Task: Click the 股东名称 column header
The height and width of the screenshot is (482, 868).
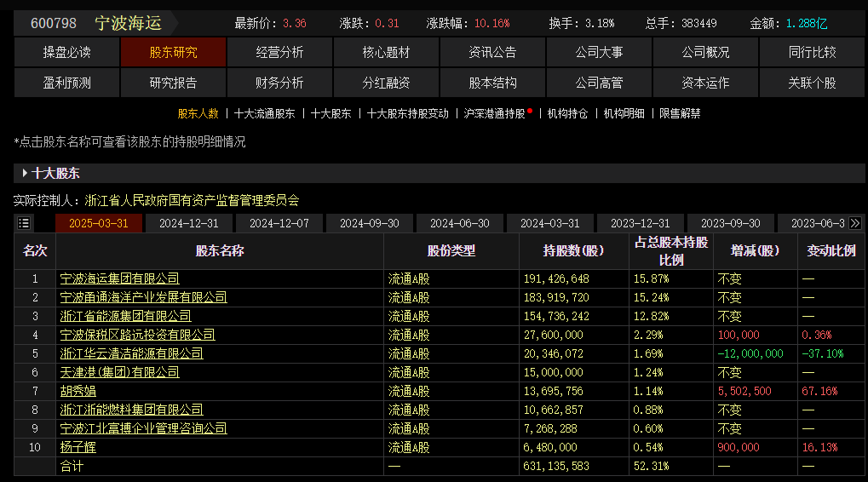Action: point(220,250)
